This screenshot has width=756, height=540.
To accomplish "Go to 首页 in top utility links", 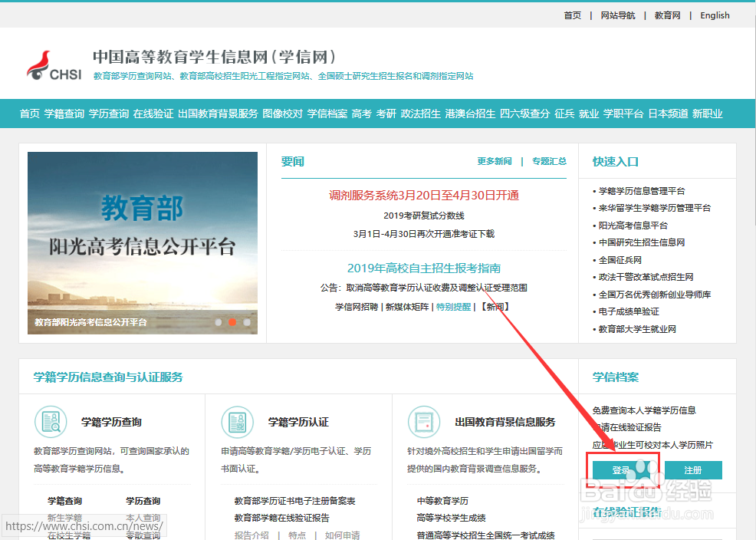I will pyautogui.click(x=572, y=15).
